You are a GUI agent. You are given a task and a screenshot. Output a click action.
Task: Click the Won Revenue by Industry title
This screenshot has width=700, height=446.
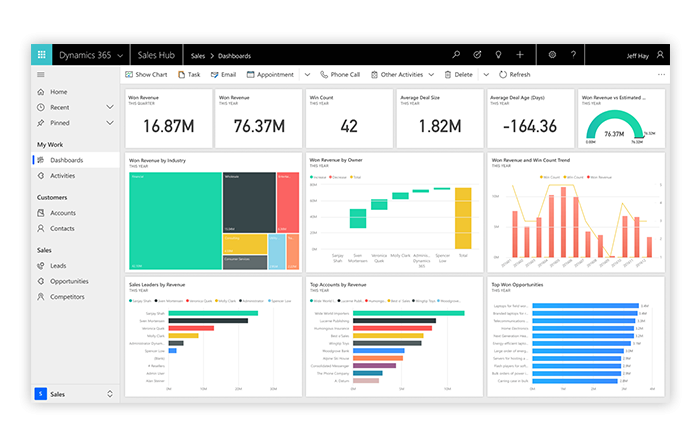point(157,160)
